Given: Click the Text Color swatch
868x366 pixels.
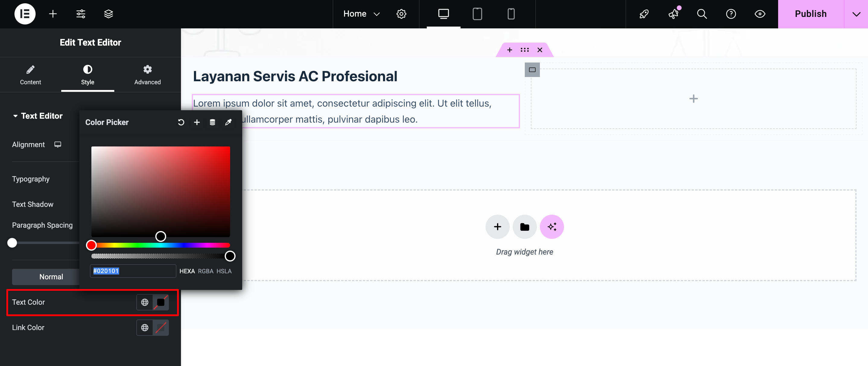Looking at the screenshot, I should [161, 302].
